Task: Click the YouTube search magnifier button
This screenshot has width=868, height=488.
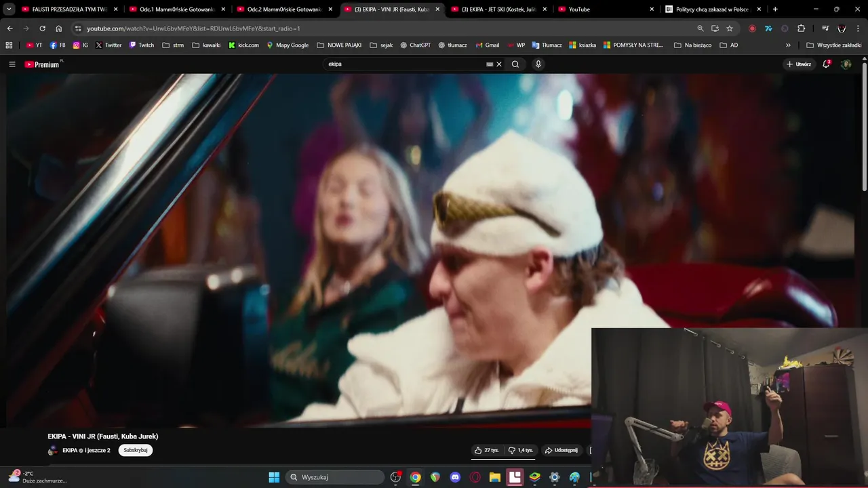Action: (x=515, y=64)
